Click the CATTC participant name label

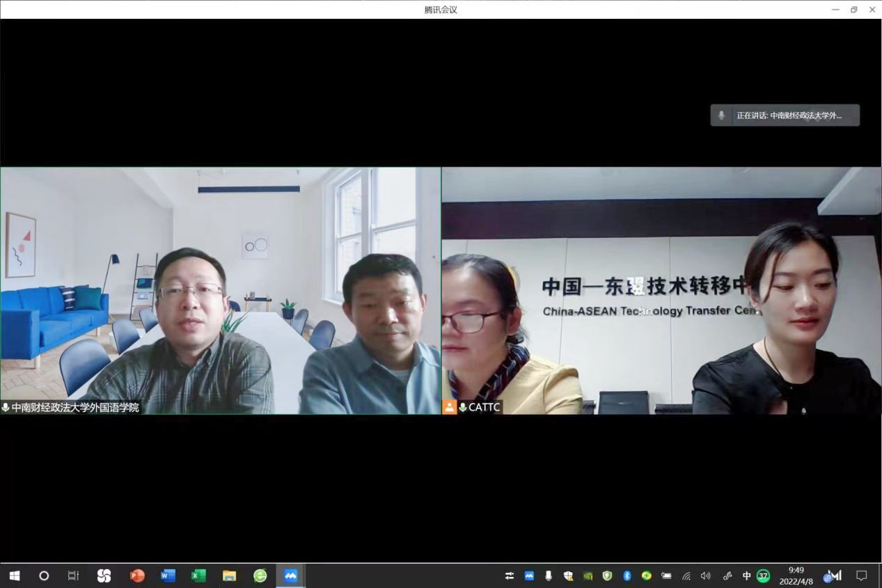(485, 407)
